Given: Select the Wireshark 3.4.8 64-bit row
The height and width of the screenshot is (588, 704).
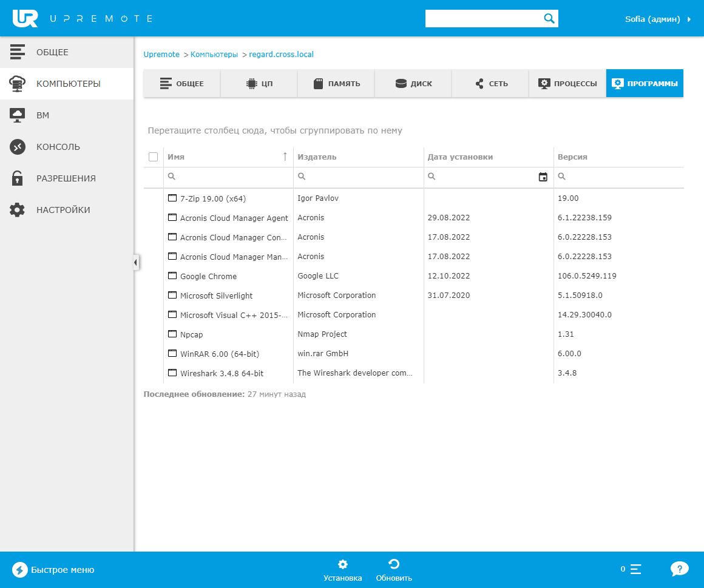Looking at the screenshot, I should pyautogui.click(x=413, y=373).
